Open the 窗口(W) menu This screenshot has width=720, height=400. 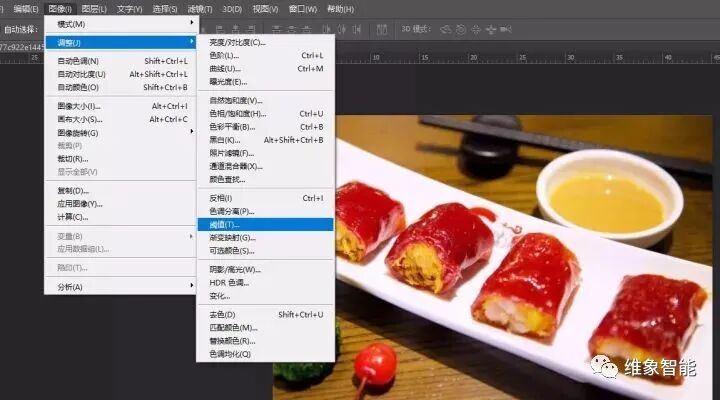coord(303,9)
